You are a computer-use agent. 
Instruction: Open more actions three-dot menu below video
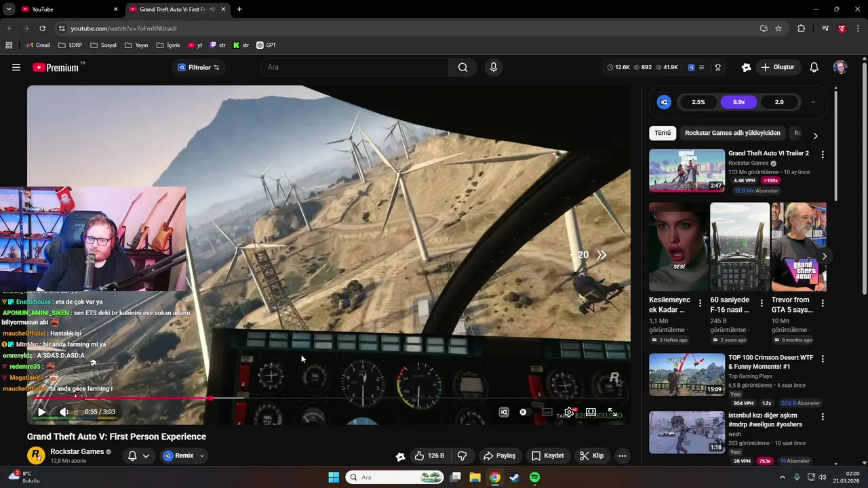pos(623,455)
